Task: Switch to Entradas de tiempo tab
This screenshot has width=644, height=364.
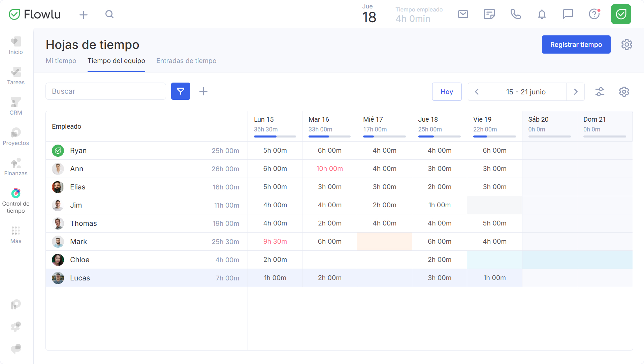Action: tap(186, 61)
